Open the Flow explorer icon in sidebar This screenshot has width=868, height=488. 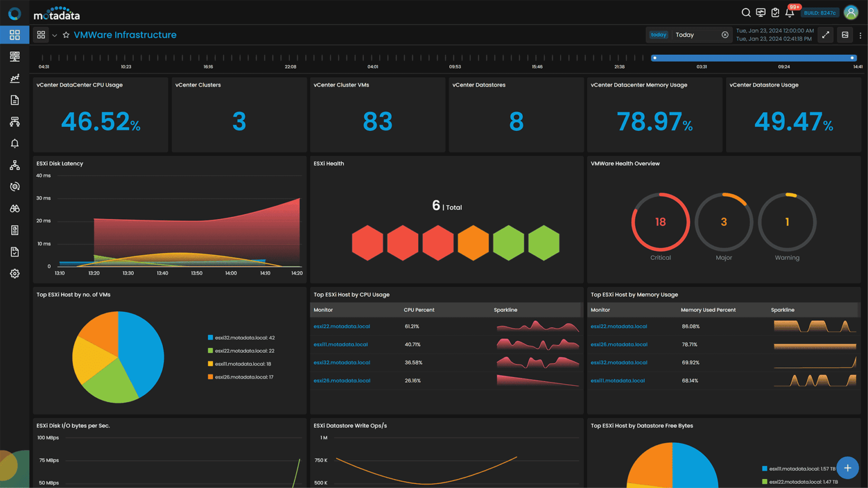[x=15, y=121]
